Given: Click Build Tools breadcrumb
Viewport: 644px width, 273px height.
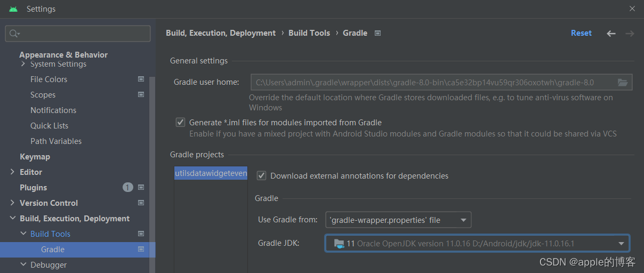Looking at the screenshot, I should pos(309,33).
